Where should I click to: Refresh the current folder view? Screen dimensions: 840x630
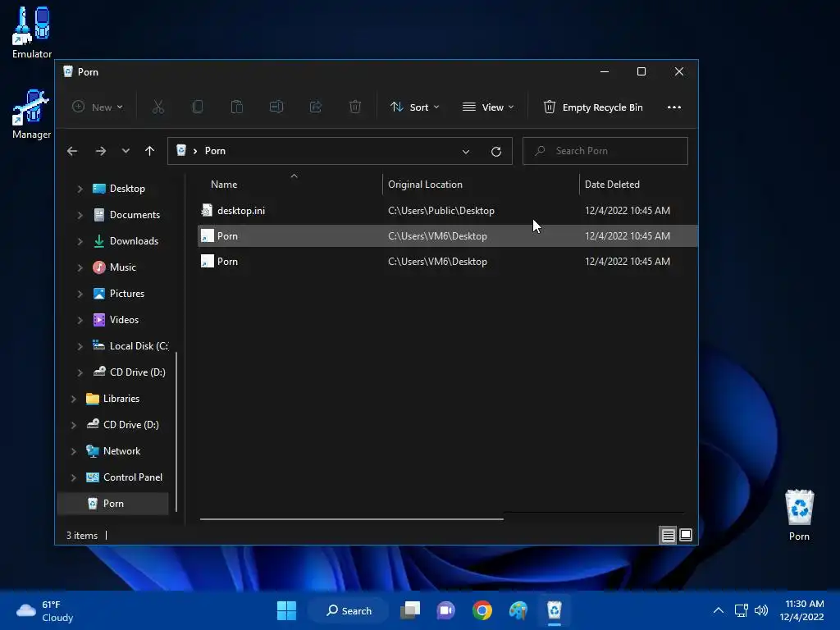pos(496,152)
